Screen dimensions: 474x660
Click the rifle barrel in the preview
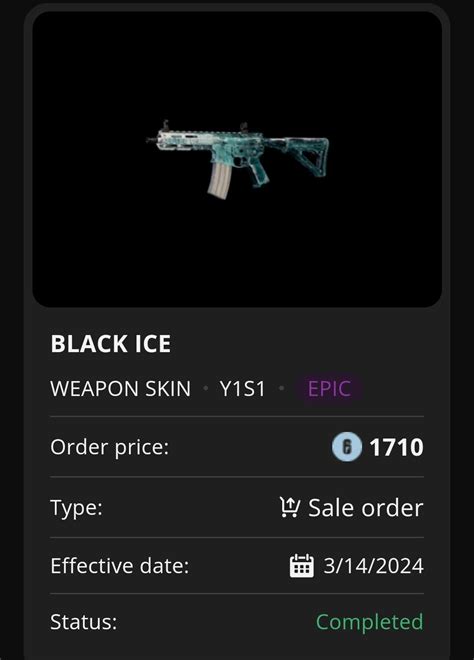coord(152,140)
